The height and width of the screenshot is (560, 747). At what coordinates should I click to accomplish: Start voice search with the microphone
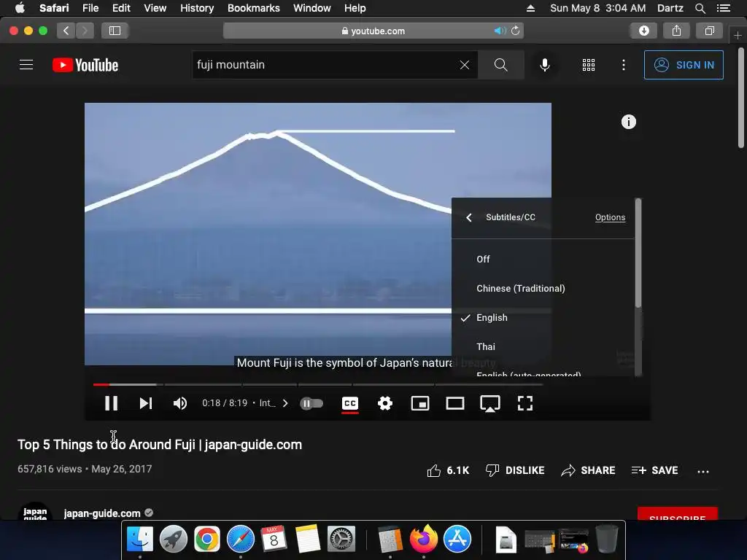click(x=544, y=65)
